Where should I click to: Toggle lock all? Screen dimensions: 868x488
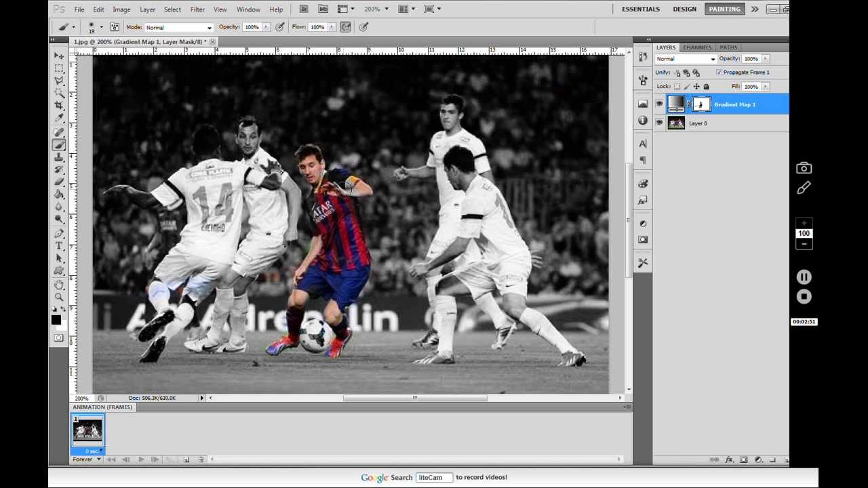[706, 87]
